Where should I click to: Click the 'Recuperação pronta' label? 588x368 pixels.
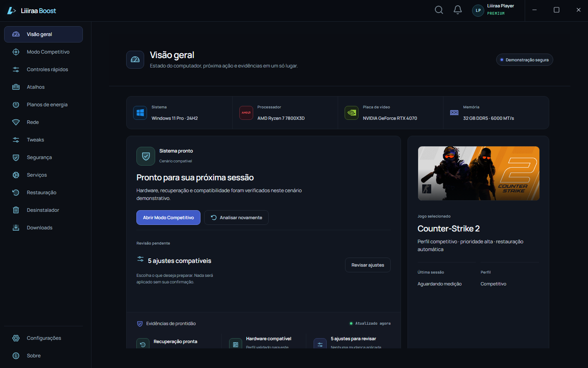[x=175, y=341]
